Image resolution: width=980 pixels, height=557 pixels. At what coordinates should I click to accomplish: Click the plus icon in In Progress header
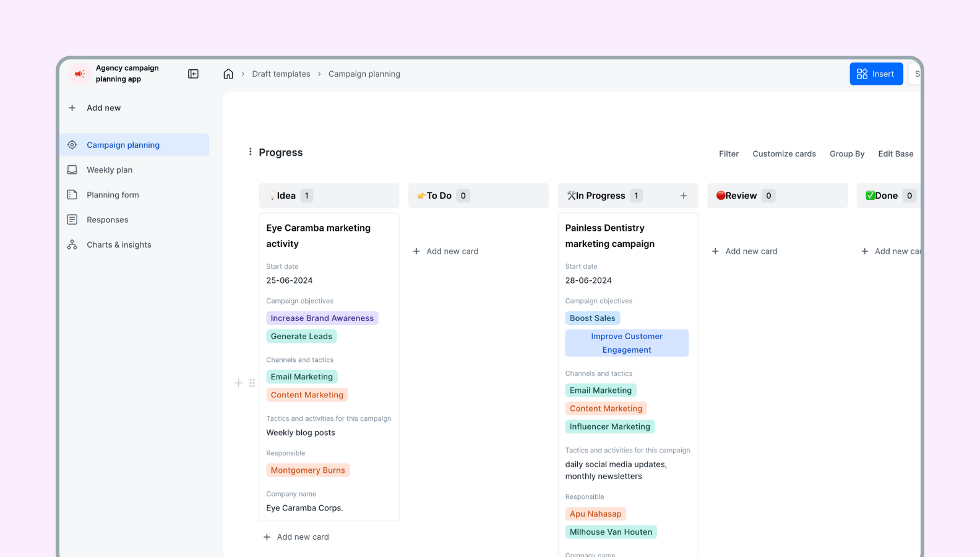pos(684,196)
